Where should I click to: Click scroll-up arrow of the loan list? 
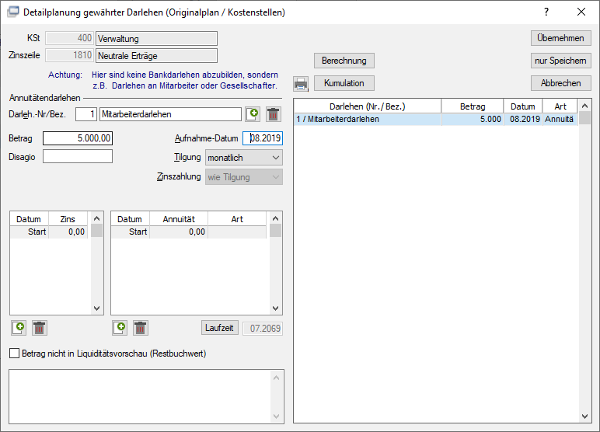pos(584,106)
